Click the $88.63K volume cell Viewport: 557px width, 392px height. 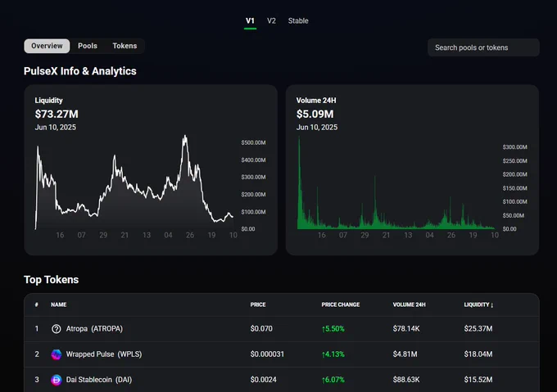(406, 380)
